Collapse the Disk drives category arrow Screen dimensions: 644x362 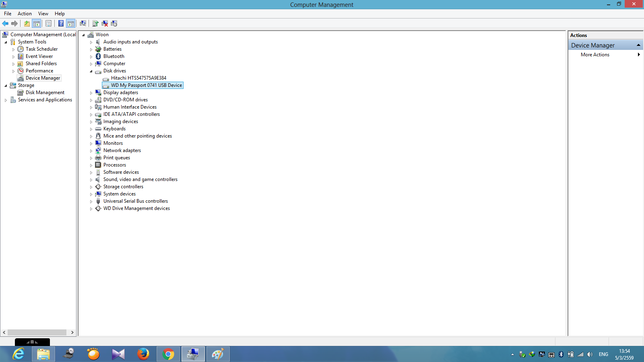click(91, 71)
